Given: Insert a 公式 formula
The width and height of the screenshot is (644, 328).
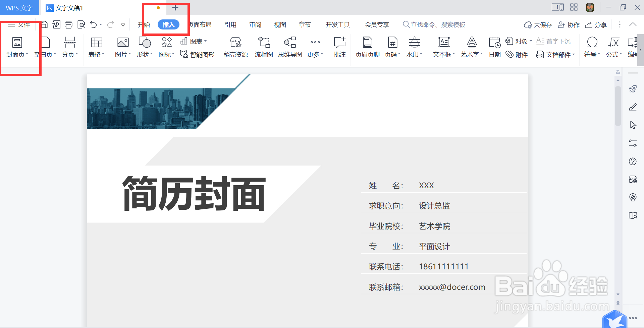Looking at the screenshot, I should (x=614, y=47).
